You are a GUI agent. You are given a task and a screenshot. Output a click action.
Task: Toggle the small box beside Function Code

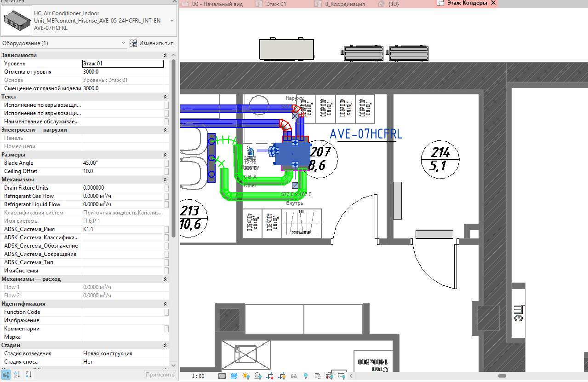[x=167, y=312]
